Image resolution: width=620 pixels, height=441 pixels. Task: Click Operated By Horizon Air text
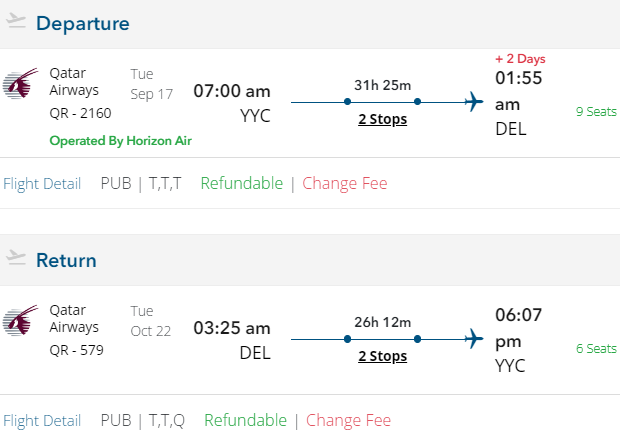(x=120, y=140)
